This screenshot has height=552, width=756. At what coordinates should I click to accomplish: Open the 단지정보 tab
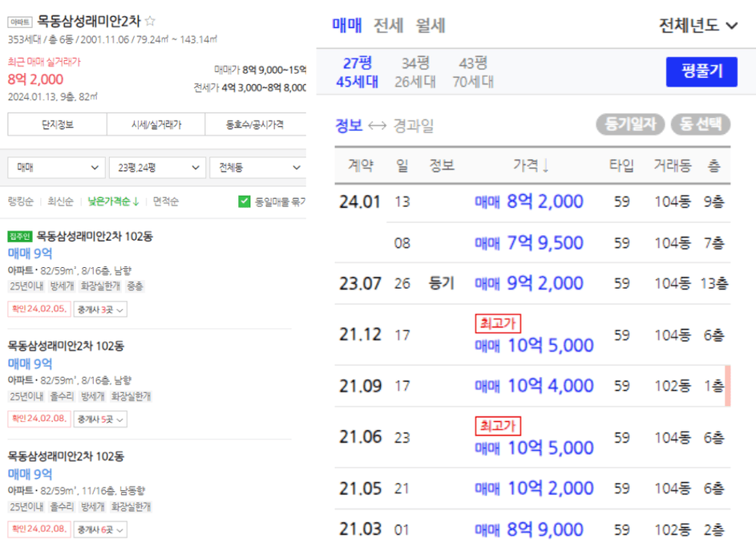58,124
